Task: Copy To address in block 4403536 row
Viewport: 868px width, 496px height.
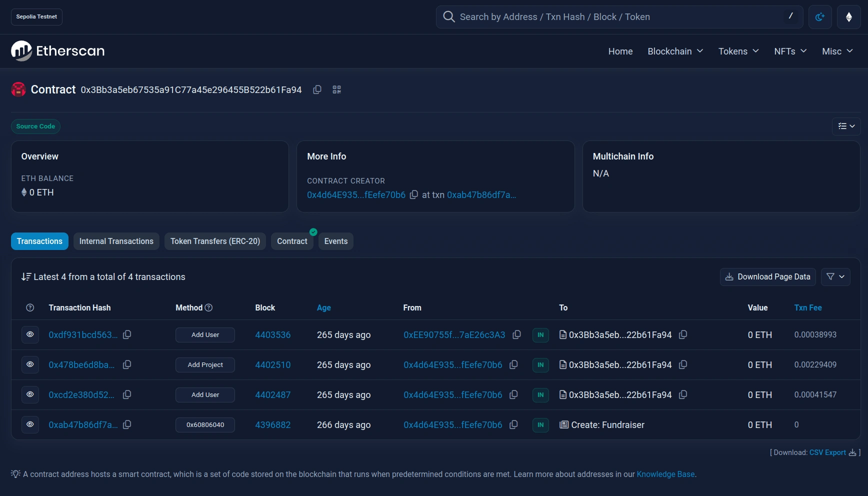Action: point(683,335)
